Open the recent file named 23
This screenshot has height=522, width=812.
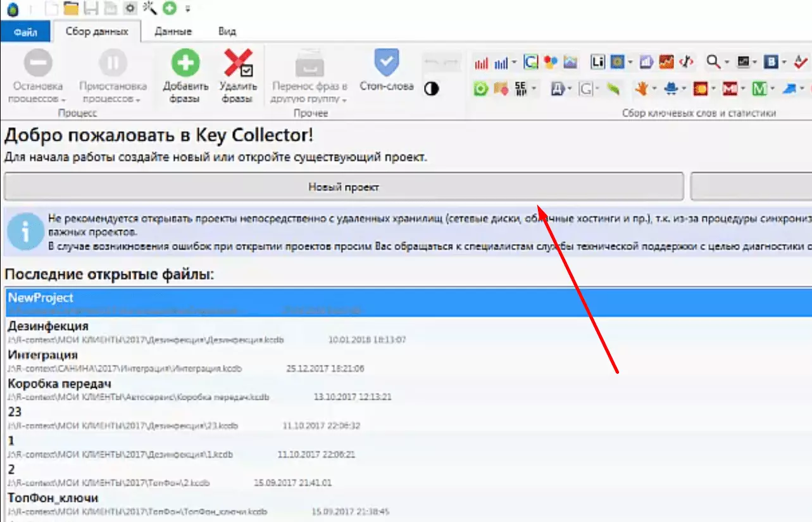coord(409,417)
